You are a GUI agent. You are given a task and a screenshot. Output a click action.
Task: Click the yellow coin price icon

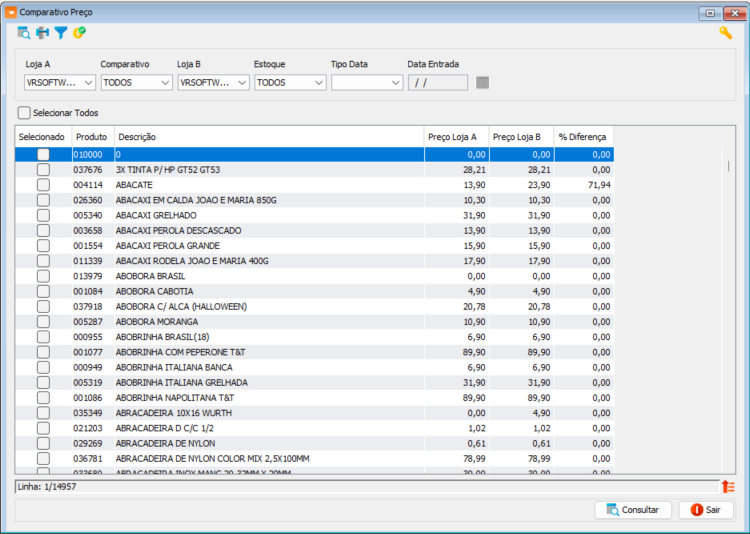[79, 33]
